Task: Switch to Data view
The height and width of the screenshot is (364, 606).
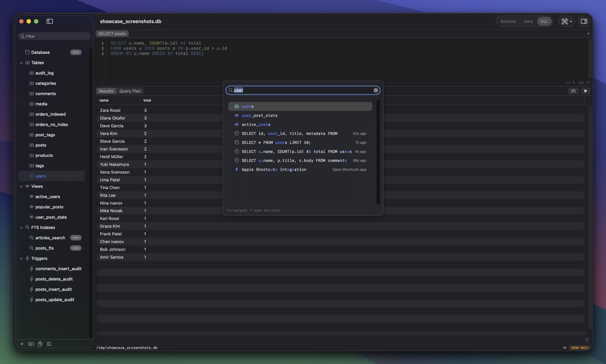Action: click(x=528, y=21)
